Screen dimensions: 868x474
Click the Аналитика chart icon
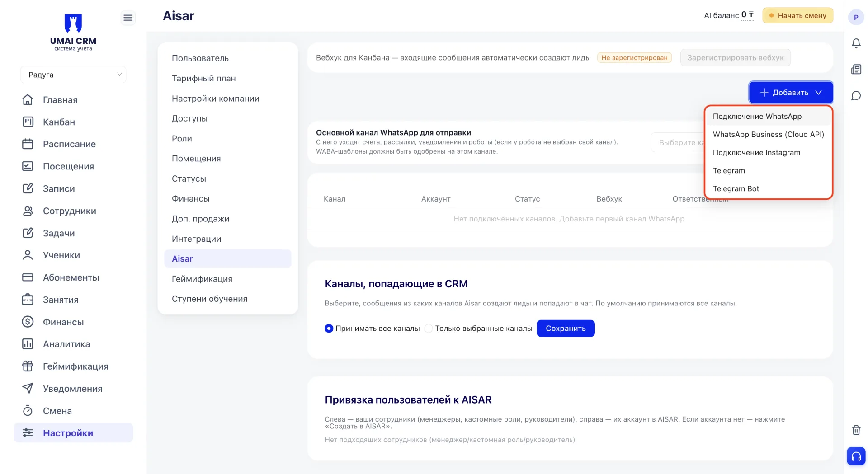28,344
